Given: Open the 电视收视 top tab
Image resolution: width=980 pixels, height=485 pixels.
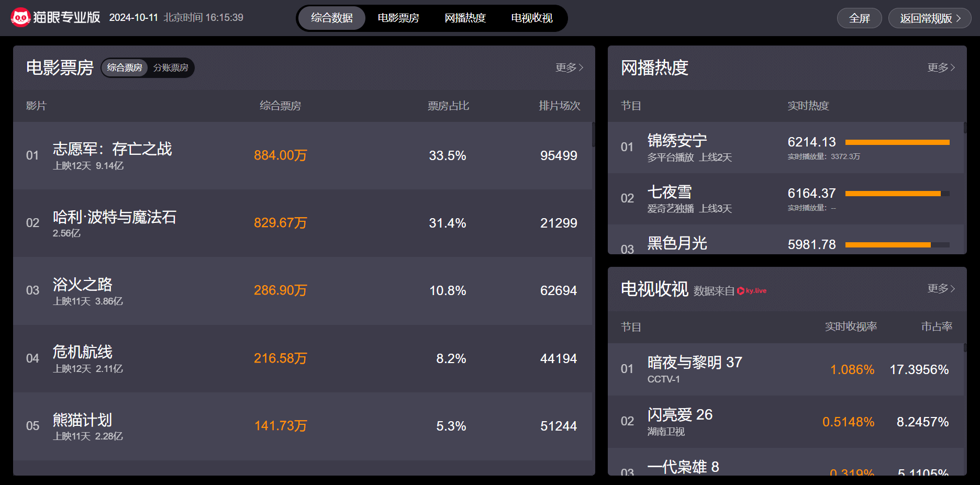Looking at the screenshot, I should point(532,18).
